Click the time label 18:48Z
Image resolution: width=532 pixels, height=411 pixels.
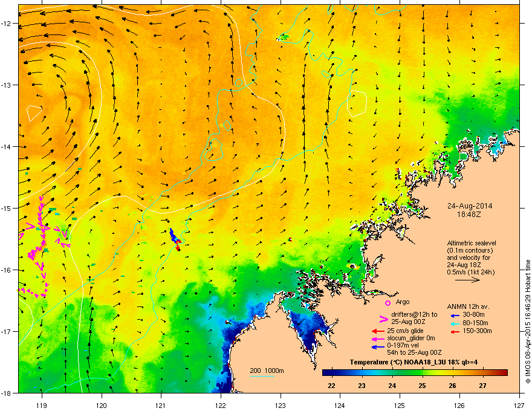pyautogui.click(x=469, y=215)
